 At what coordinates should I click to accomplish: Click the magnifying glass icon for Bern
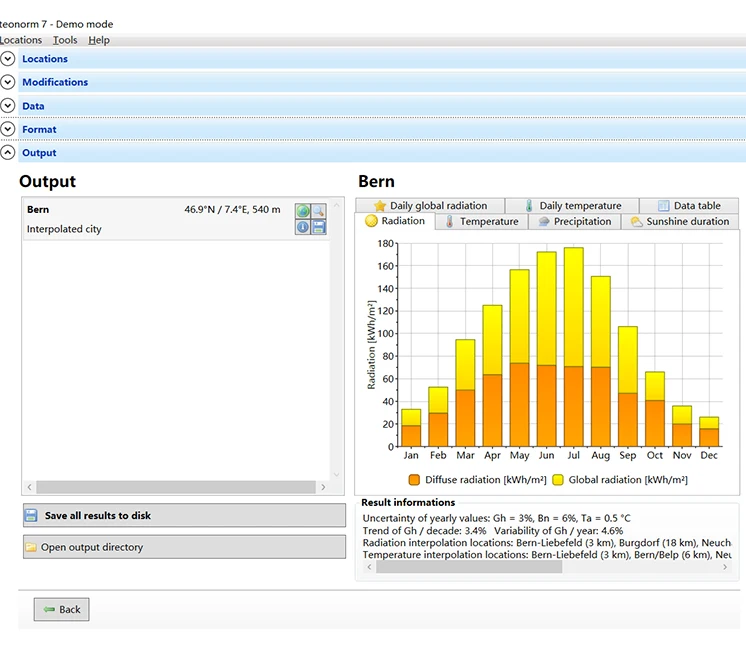(318, 211)
